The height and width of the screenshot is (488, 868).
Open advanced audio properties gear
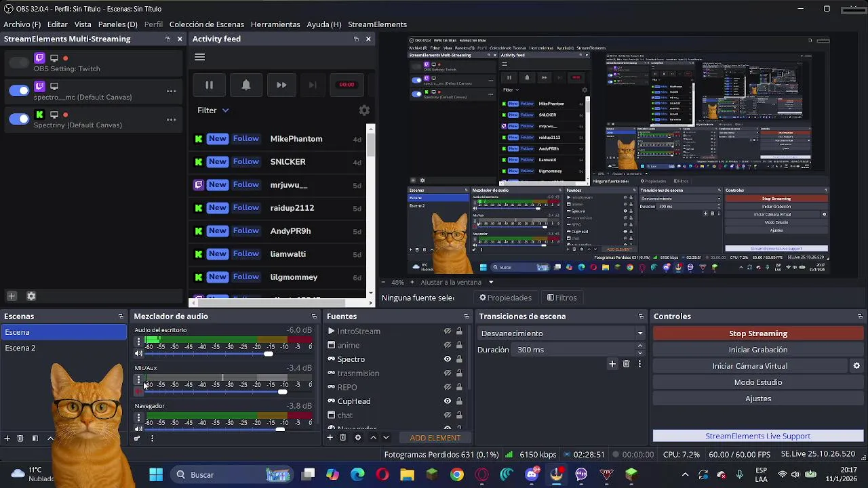click(x=137, y=439)
